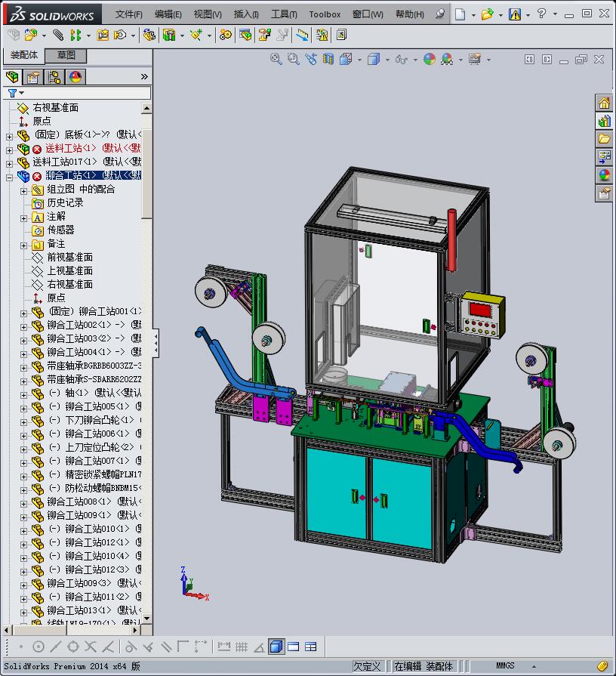Click the View Settings monitor icon
The height and width of the screenshot is (676, 616).
475,59
